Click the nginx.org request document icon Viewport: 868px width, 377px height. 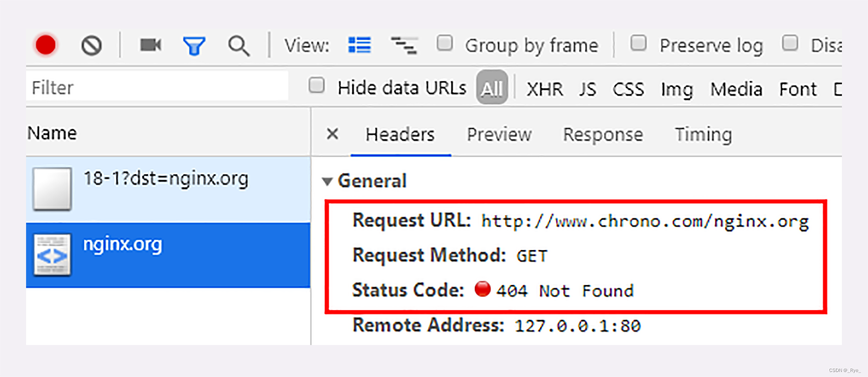(52, 254)
